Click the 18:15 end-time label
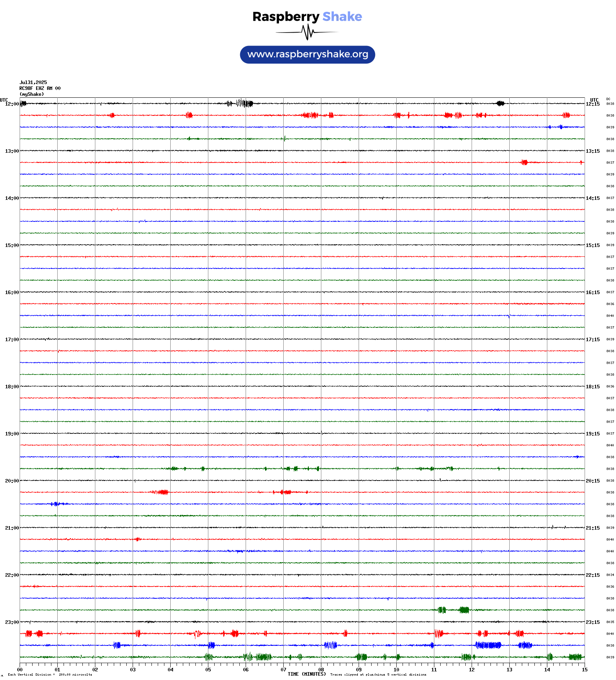The height and width of the screenshot is (680, 616). 593,387
